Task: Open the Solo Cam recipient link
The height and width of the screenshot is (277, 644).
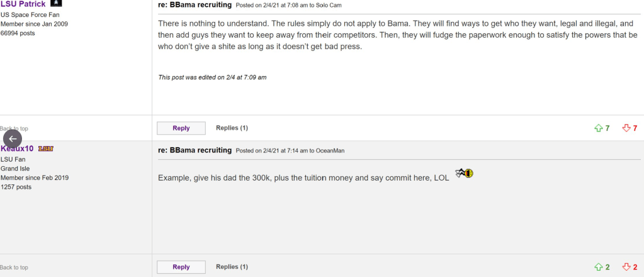Action: click(327, 6)
